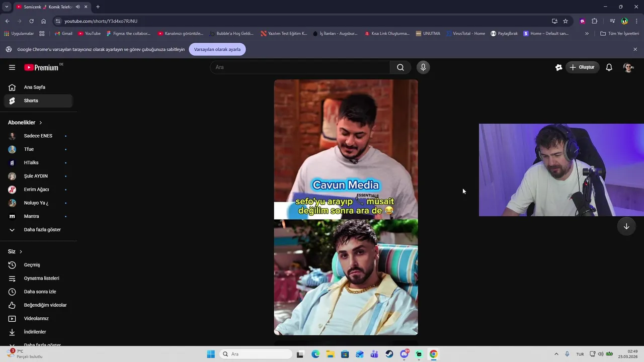The width and height of the screenshot is (644, 362).
Task: Open File Explorer from the taskbar
Action: 330,354
